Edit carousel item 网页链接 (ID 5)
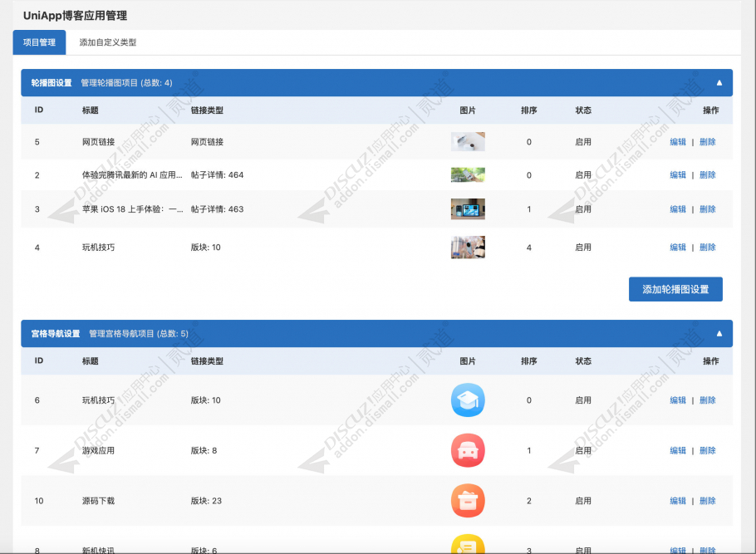This screenshot has height=554, width=756. click(x=677, y=142)
